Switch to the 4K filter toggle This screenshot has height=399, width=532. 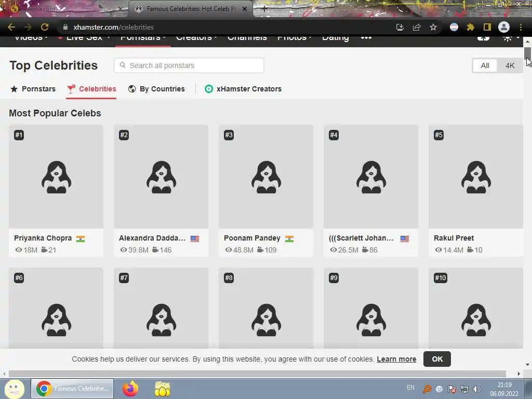click(510, 65)
